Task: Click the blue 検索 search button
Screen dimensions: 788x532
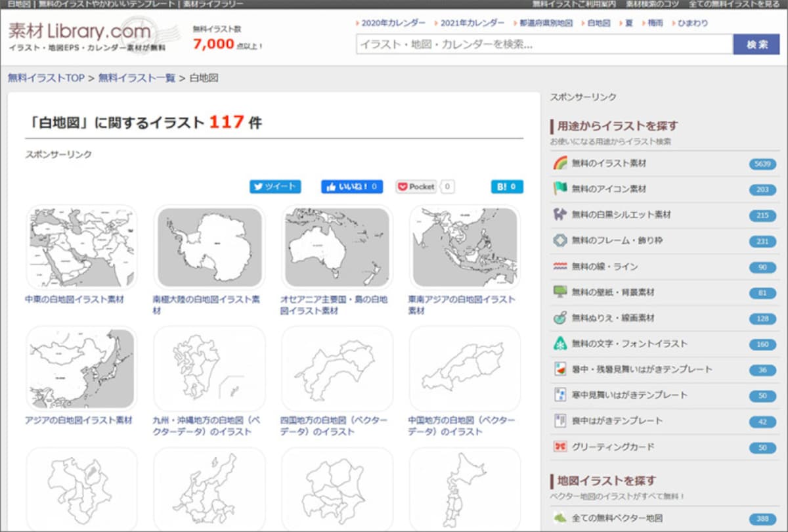Action: click(x=756, y=44)
